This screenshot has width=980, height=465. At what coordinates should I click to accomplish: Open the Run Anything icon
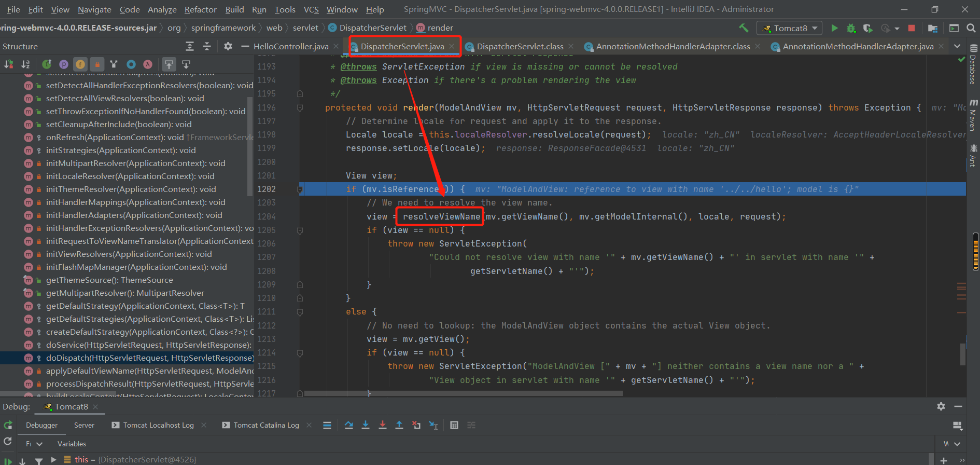coord(954,28)
